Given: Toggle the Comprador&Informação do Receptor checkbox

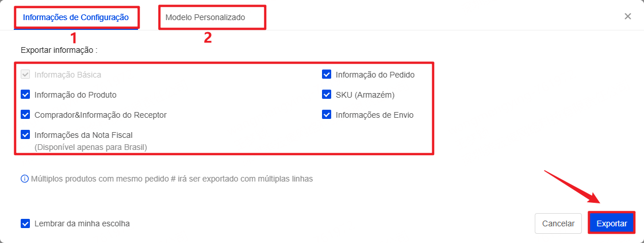Looking at the screenshot, I should 25,115.
